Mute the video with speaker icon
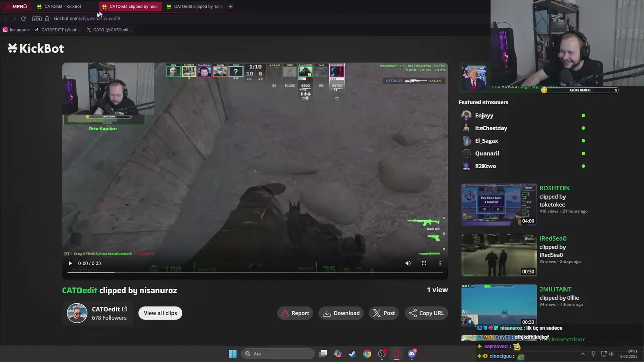This screenshot has width=644, height=362. point(408,263)
